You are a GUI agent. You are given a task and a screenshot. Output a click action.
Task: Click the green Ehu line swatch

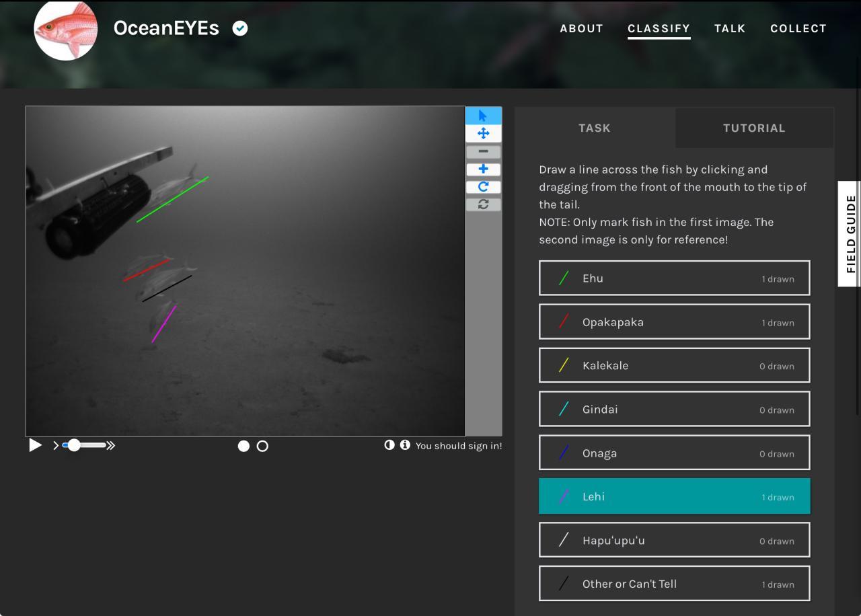tap(564, 278)
